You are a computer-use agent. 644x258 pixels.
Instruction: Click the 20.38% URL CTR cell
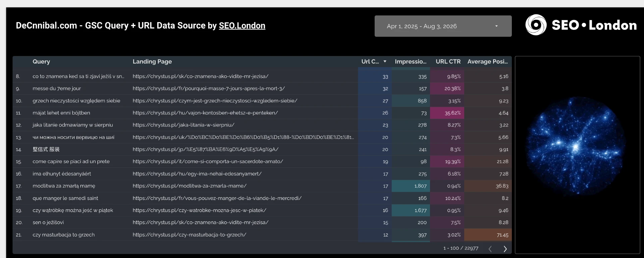tap(447, 89)
